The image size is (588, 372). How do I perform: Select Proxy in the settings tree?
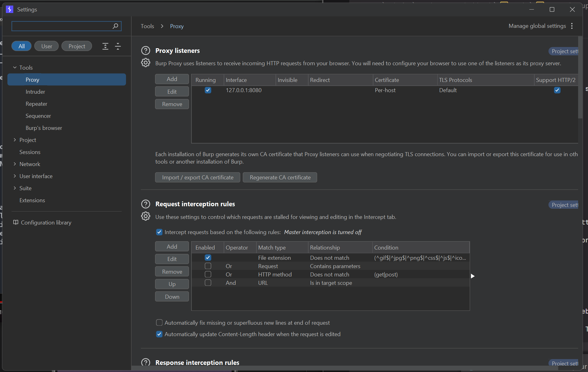tap(67, 79)
